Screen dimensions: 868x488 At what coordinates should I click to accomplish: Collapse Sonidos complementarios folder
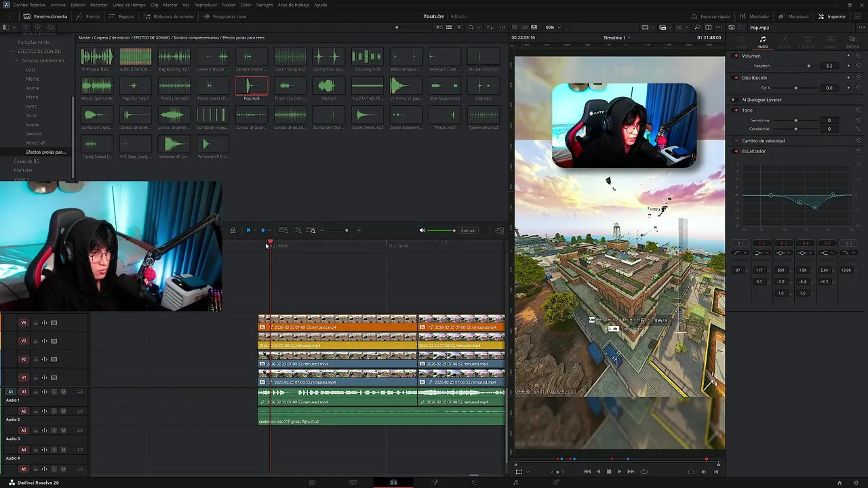(17, 60)
